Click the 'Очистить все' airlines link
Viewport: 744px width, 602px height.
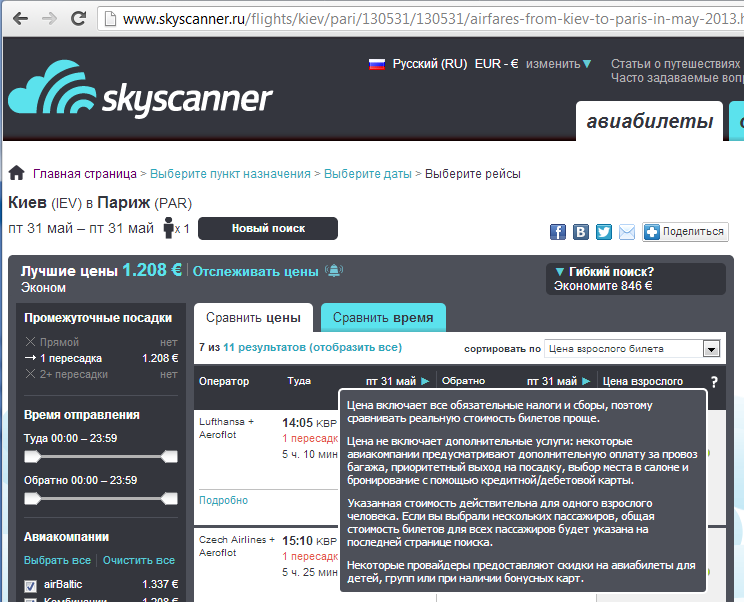139,560
